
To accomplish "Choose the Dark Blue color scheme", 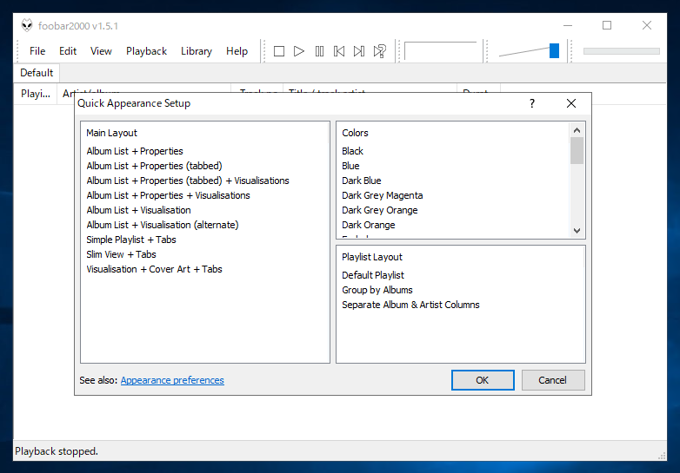I will coord(362,181).
